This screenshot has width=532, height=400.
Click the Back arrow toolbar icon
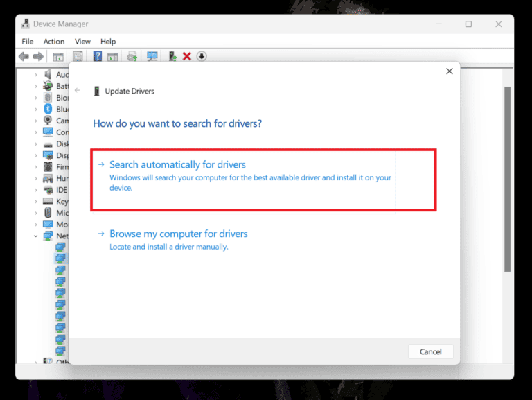[x=24, y=56]
